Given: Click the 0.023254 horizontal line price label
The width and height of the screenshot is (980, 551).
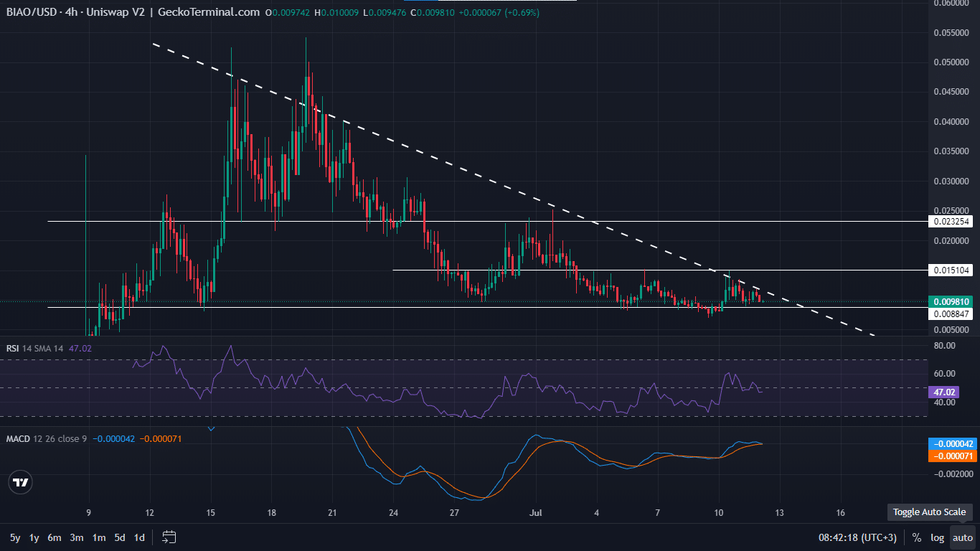Looking at the screenshot, I should pos(951,222).
